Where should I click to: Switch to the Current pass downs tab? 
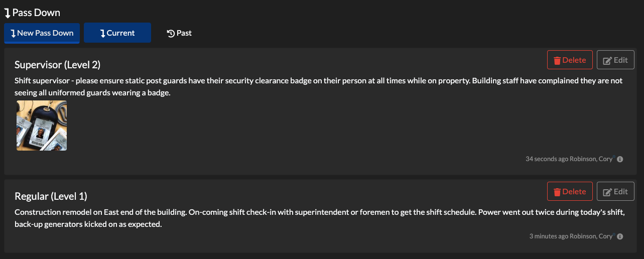[x=117, y=33]
